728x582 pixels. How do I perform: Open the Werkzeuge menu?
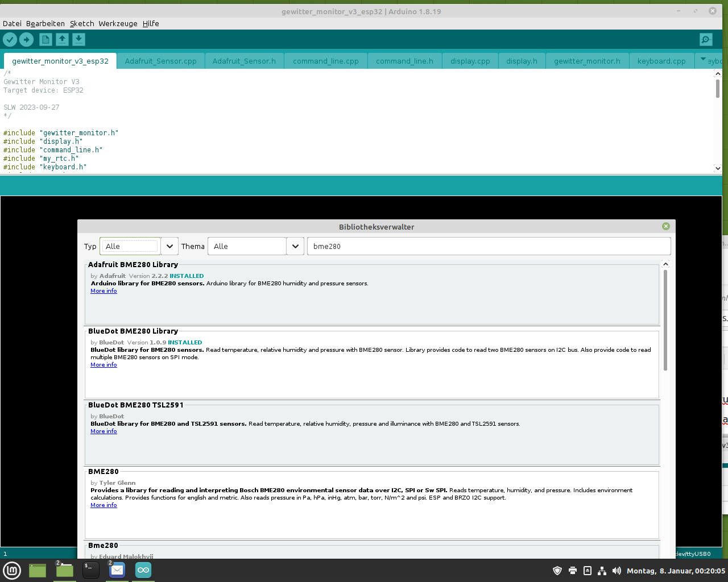click(118, 23)
